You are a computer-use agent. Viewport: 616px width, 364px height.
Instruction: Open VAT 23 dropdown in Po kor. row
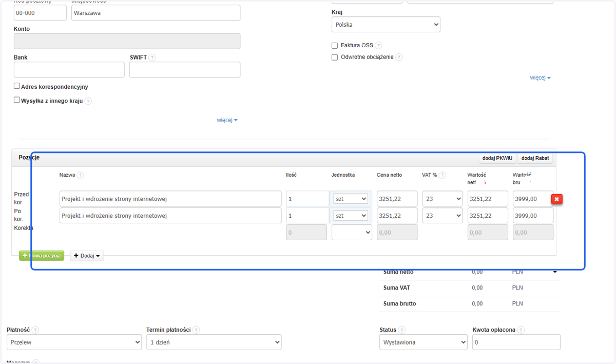click(x=442, y=216)
